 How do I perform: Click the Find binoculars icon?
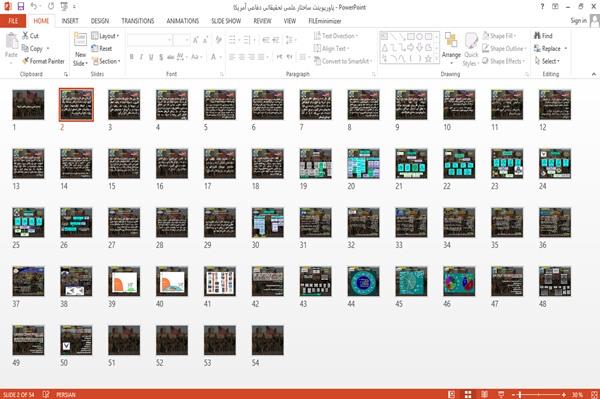[537, 36]
